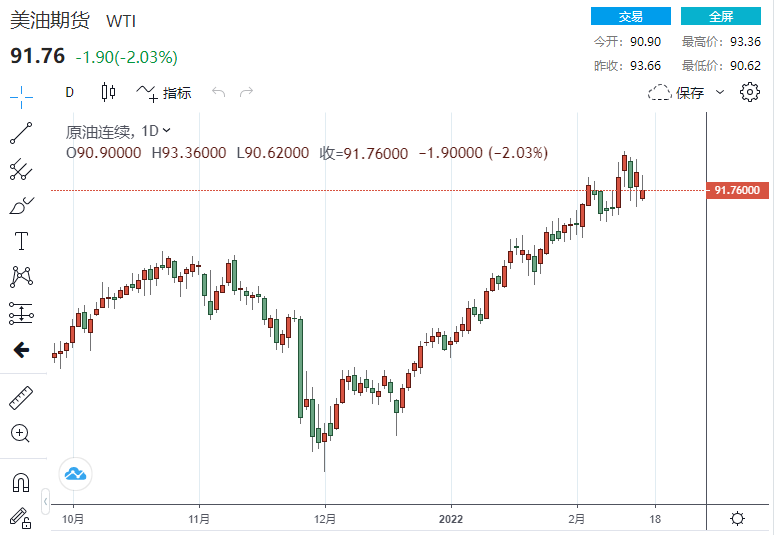Open the 指标 indicators menu
Viewport: 775px width, 535px height.
pos(165,93)
